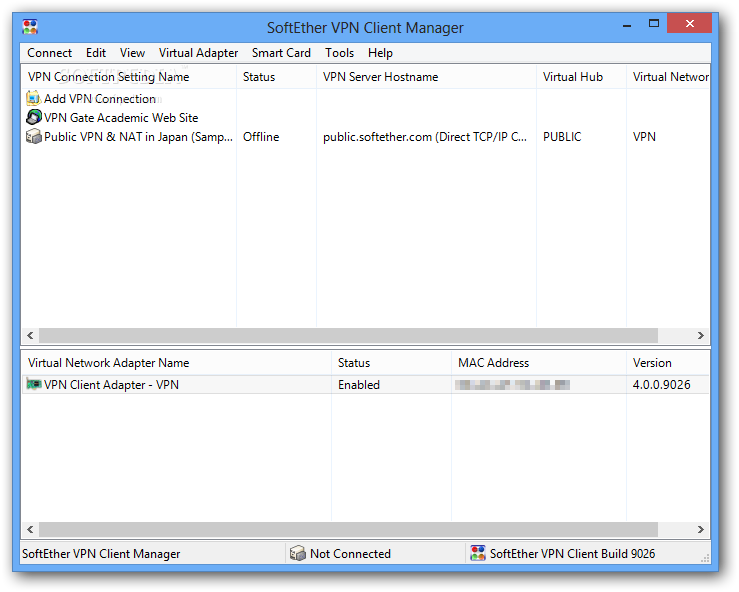Click the adapter list Status column header
Image resolution: width=739 pixels, height=592 pixels.
(391, 362)
